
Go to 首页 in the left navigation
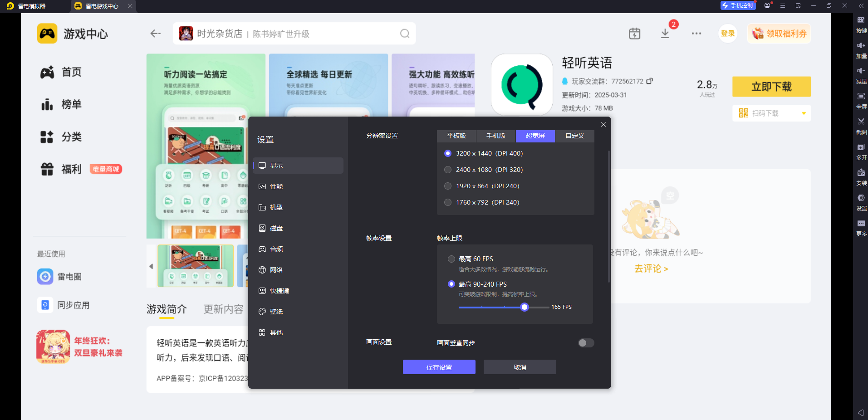coord(61,72)
